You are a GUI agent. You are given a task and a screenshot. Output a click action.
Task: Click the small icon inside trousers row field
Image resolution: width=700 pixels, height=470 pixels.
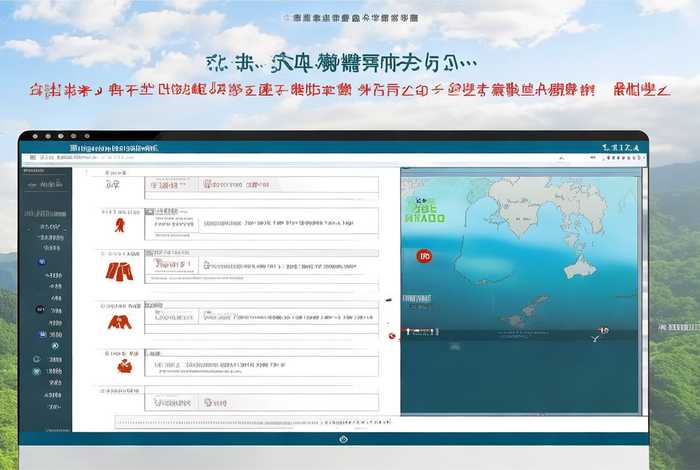206,266
